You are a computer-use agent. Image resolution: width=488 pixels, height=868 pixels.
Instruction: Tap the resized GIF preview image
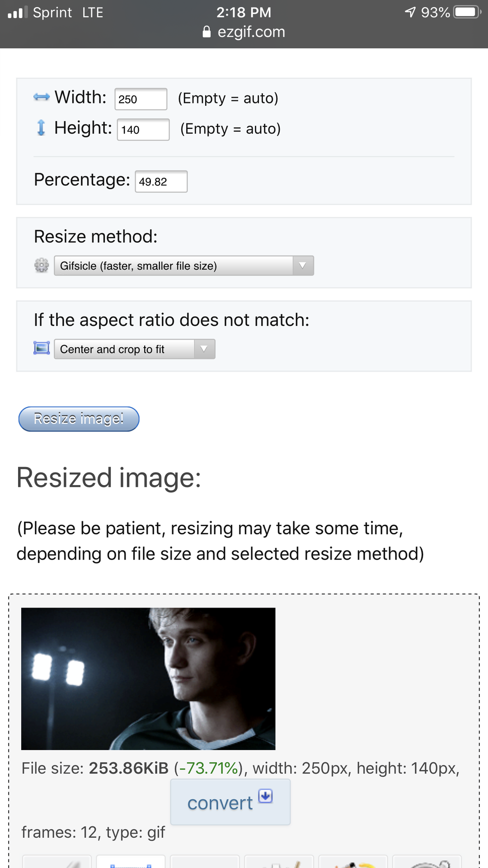coord(148,679)
